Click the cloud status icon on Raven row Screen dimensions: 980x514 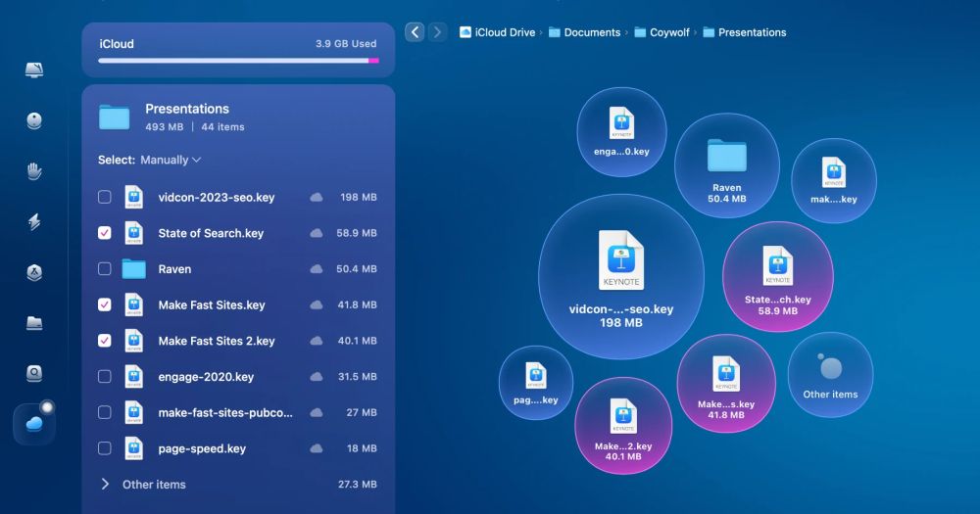(x=317, y=269)
